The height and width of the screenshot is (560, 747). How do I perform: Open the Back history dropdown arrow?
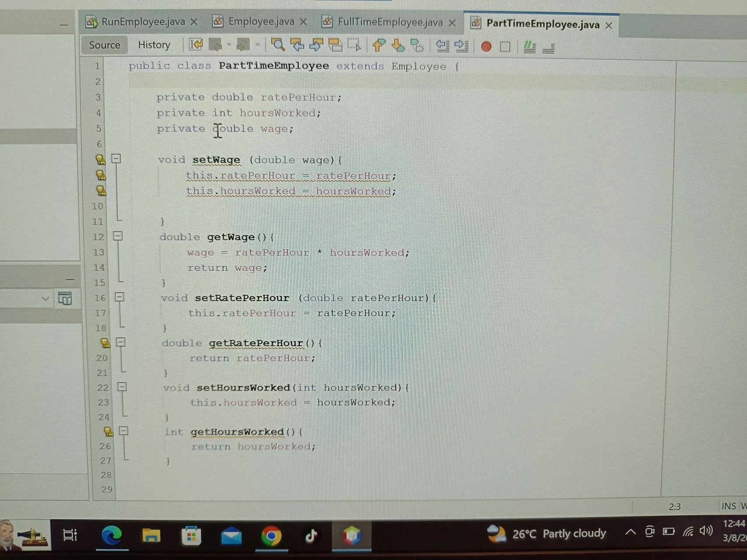(229, 45)
